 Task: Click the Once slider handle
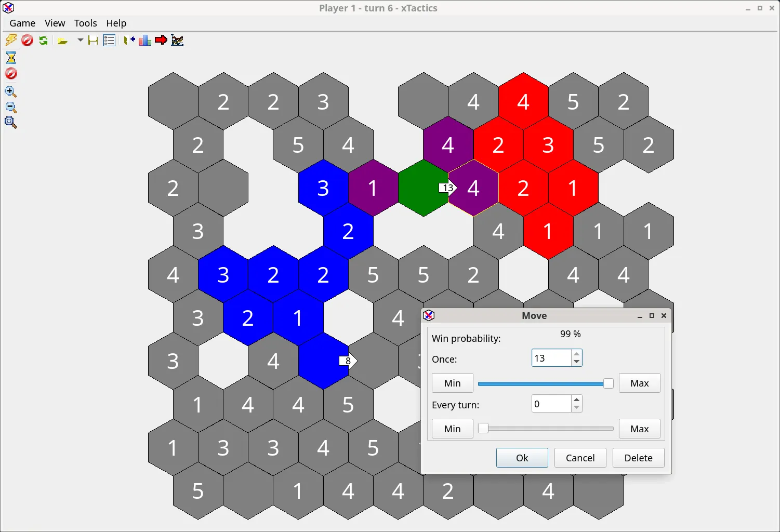click(608, 384)
